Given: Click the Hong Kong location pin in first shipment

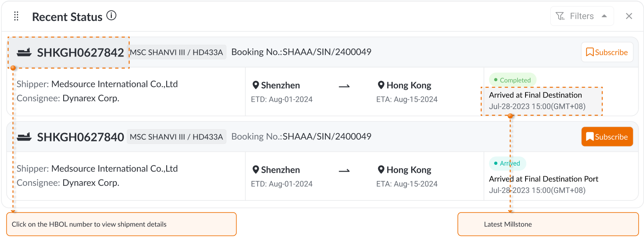Looking at the screenshot, I should [381, 85].
